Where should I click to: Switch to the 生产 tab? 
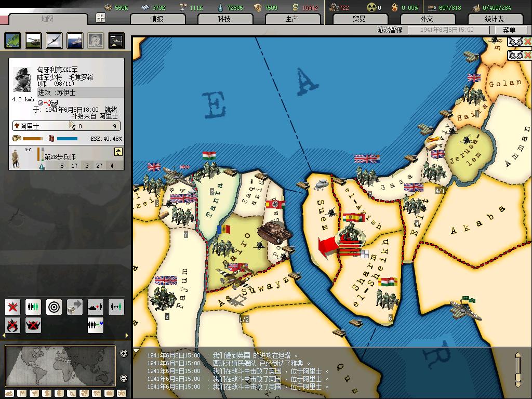point(292,19)
